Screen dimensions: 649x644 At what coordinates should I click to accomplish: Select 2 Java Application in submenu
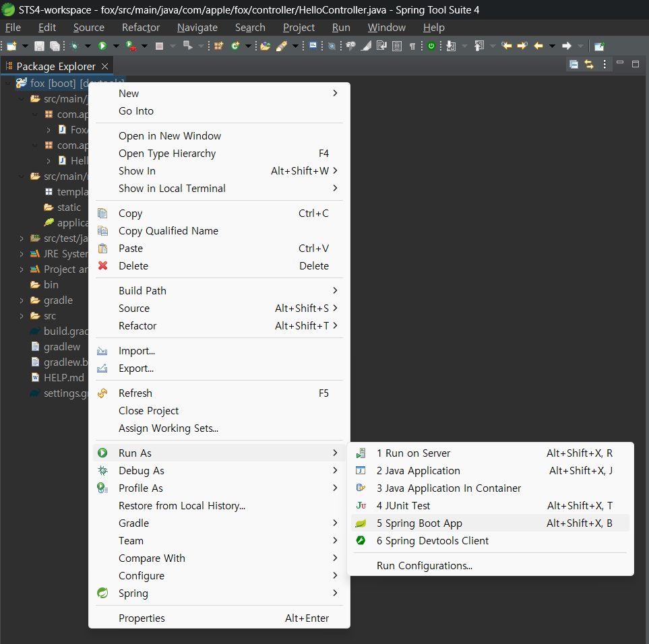tap(490, 471)
